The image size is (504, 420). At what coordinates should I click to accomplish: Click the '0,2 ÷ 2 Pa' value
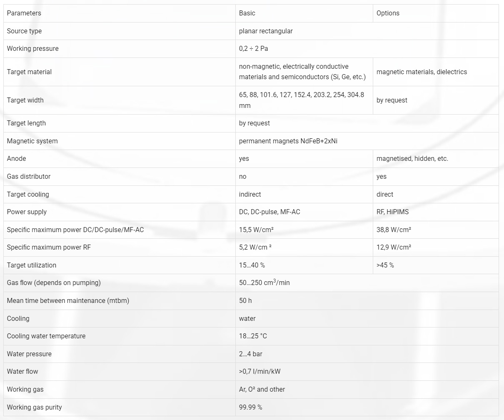(x=253, y=48)
